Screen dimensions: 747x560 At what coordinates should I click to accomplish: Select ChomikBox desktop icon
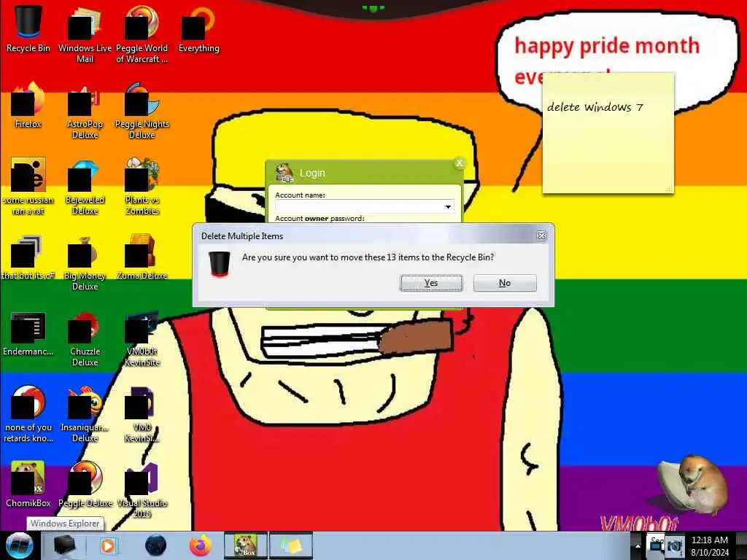pyautogui.click(x=28, y=485)
